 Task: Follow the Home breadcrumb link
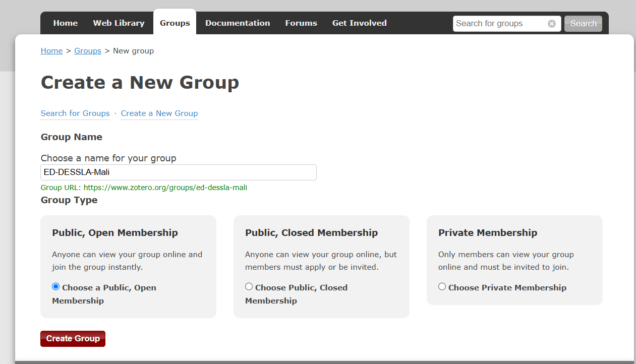(x=51, y=51)
